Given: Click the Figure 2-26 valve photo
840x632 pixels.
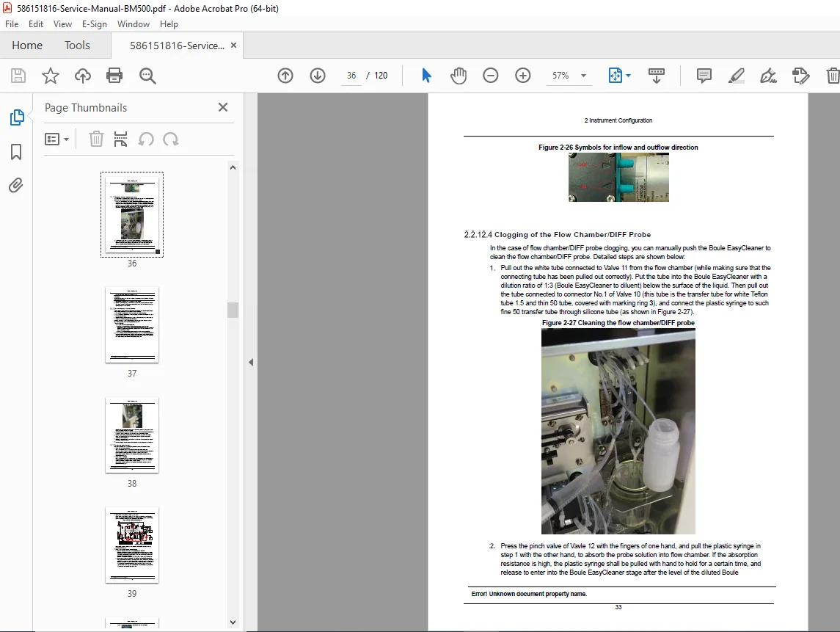Looking at the screenshot, I should click(x=618, y=178).
